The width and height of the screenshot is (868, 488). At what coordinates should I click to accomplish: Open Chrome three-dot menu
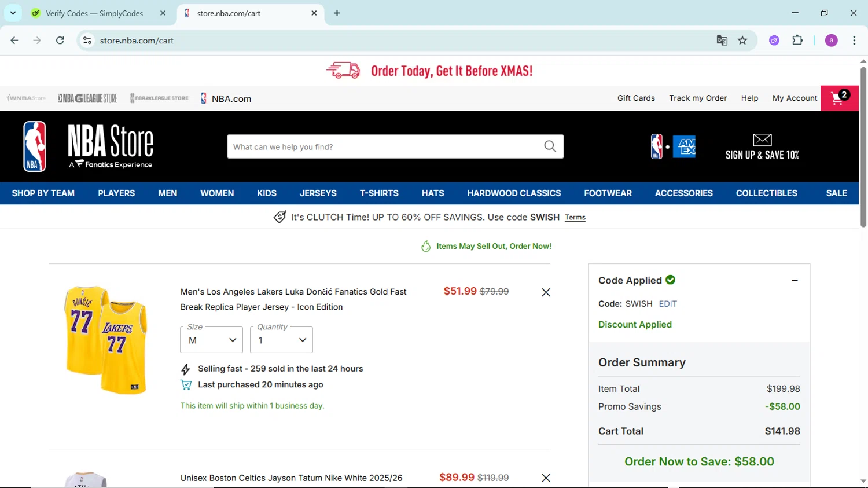[x=854, y=41]
